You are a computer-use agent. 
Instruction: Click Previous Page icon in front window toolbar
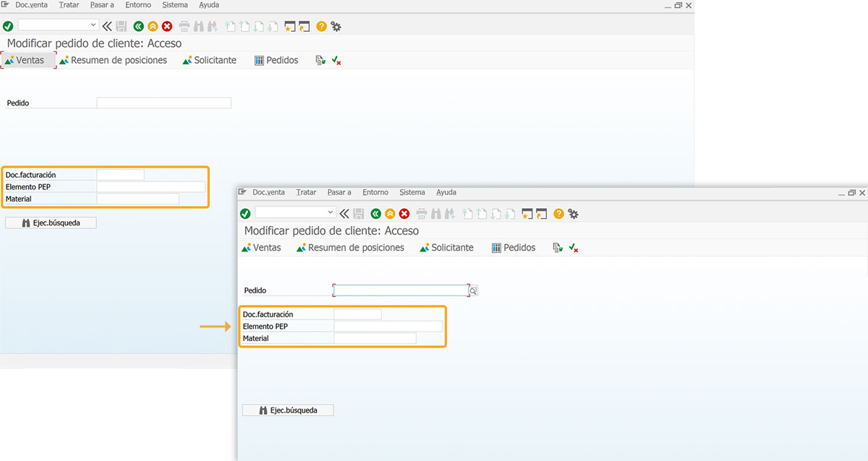coord(482,214)
